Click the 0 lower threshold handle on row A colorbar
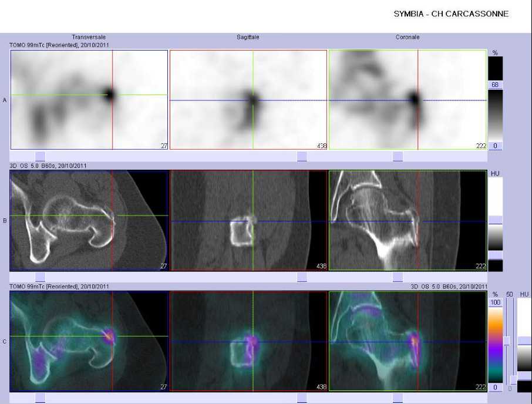 point(495,146)
